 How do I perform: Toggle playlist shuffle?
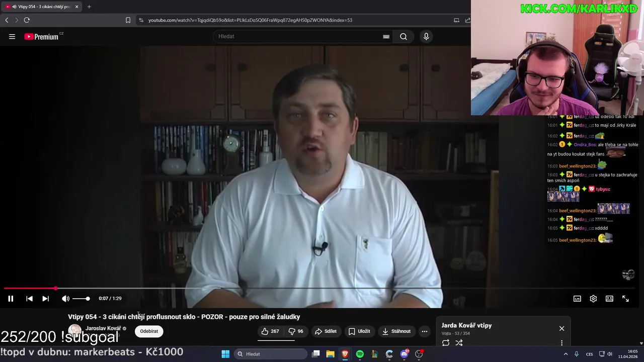point(459,343)
